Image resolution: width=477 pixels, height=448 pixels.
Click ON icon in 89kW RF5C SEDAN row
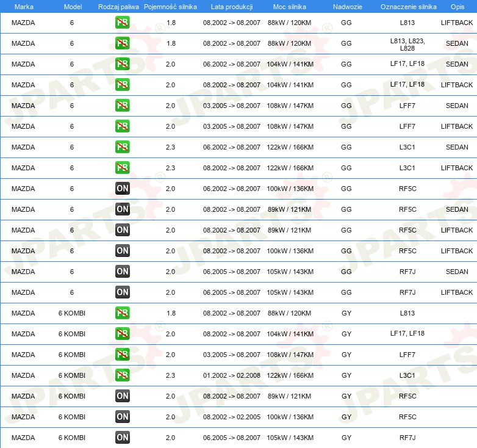tap(122, 209)
